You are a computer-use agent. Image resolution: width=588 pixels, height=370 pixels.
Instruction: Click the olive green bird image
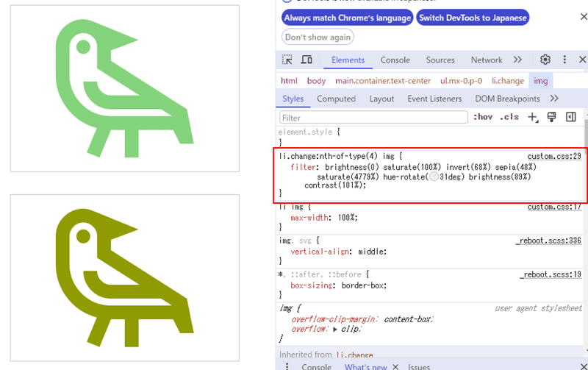[x=124, y=278]
